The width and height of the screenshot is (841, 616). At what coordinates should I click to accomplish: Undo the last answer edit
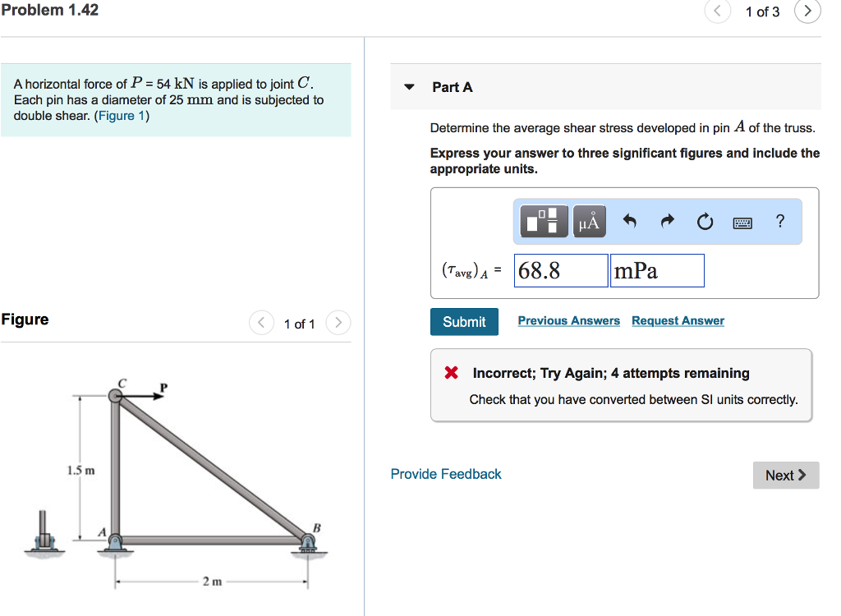pos(628,221)
